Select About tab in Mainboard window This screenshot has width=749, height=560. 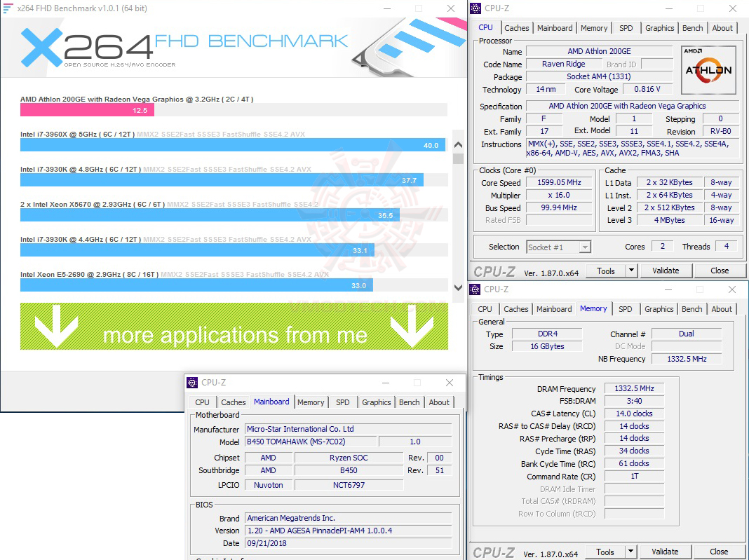[438, 402]
